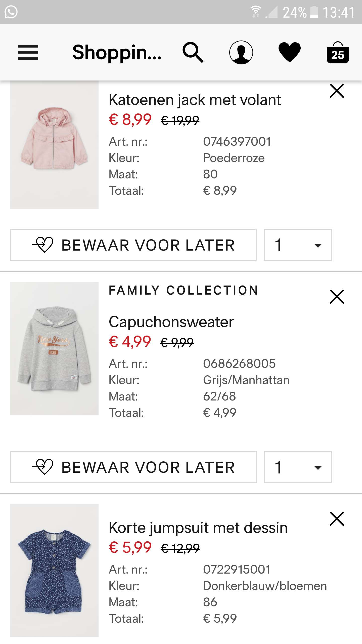
Task: Open the grey hoodie product image
Action: tap(54, 348)
